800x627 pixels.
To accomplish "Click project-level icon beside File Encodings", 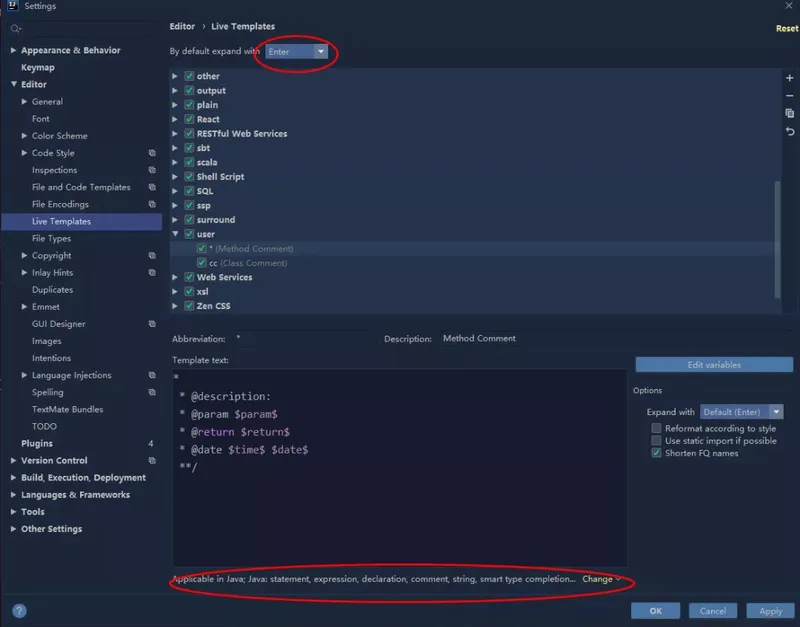I will click(152, 204).
